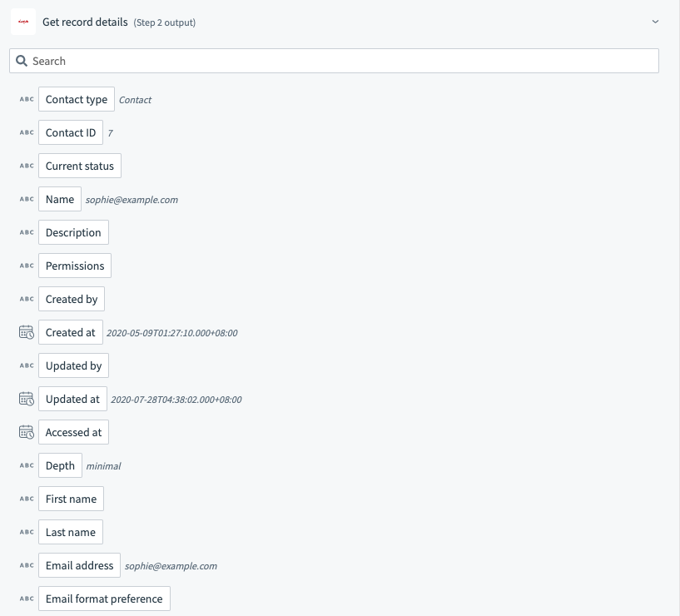Choose the Depth data pill
The width and height of the screenshot is (680, 616).
pyautogui.click(x=60, y=465)
